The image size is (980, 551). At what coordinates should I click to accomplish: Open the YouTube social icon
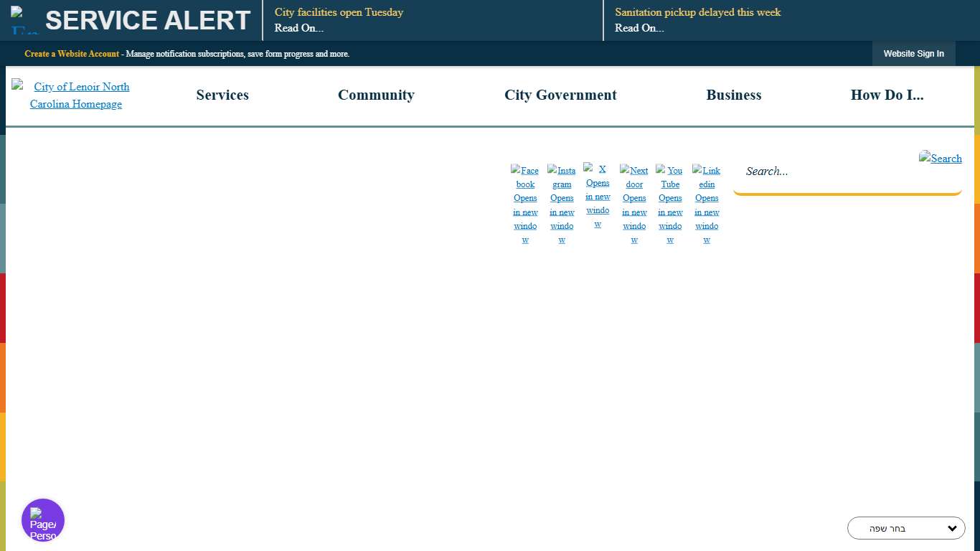pyautogui.click(x=670, y=204)
